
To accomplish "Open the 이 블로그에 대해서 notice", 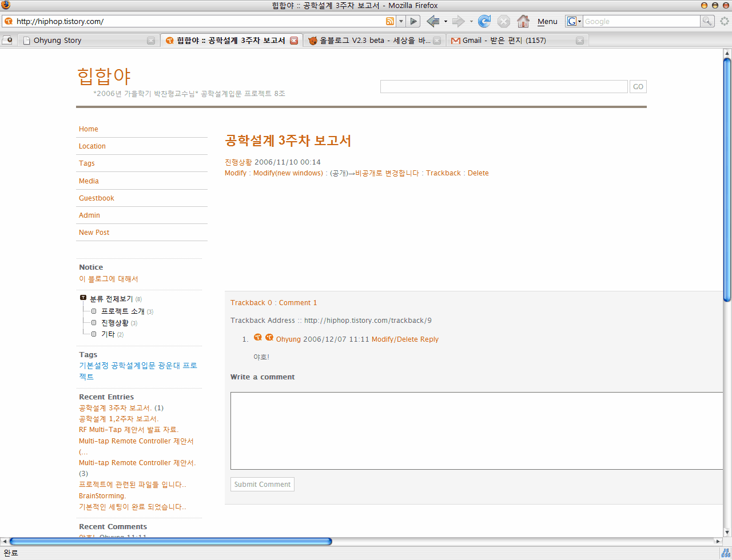I will (109, 279).
